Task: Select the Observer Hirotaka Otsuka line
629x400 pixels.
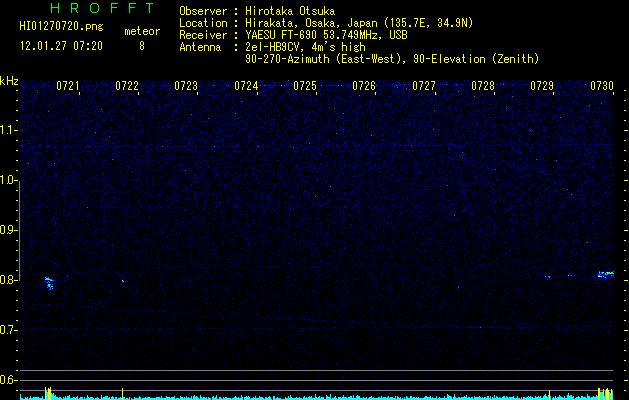Action: [257, 11]
